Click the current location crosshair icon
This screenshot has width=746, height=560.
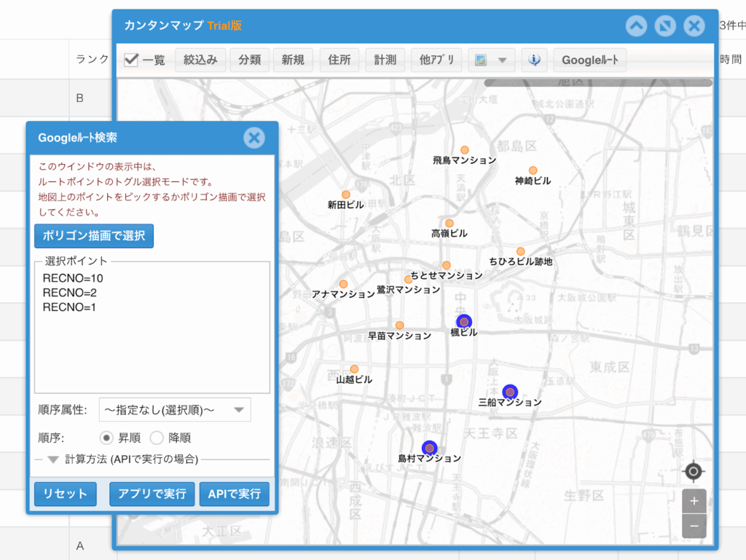point(694,471)
